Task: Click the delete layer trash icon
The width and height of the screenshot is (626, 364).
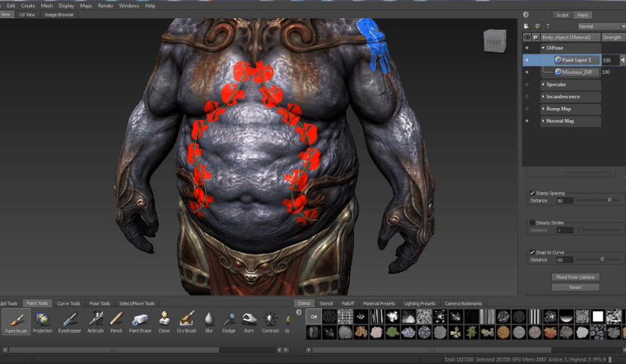Action: (x=548, y=26)
